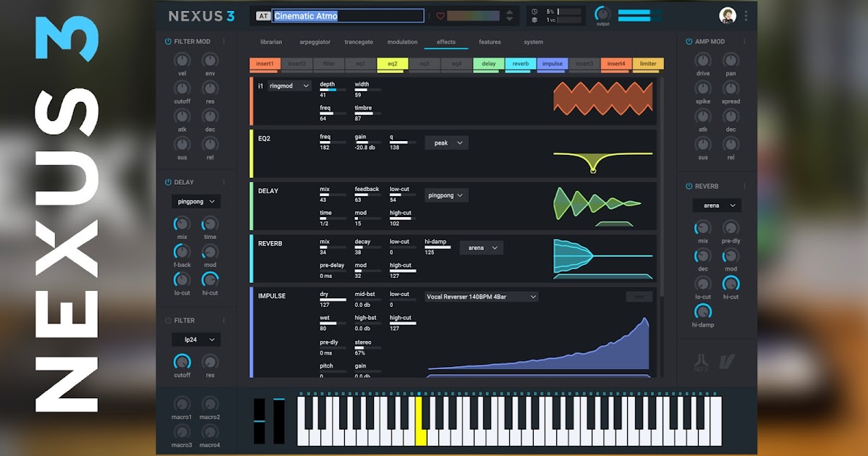Viewport: 868px width, 456px height.
Task: Click the yellow highlighted piano key
Action: [x=418, y=421]
